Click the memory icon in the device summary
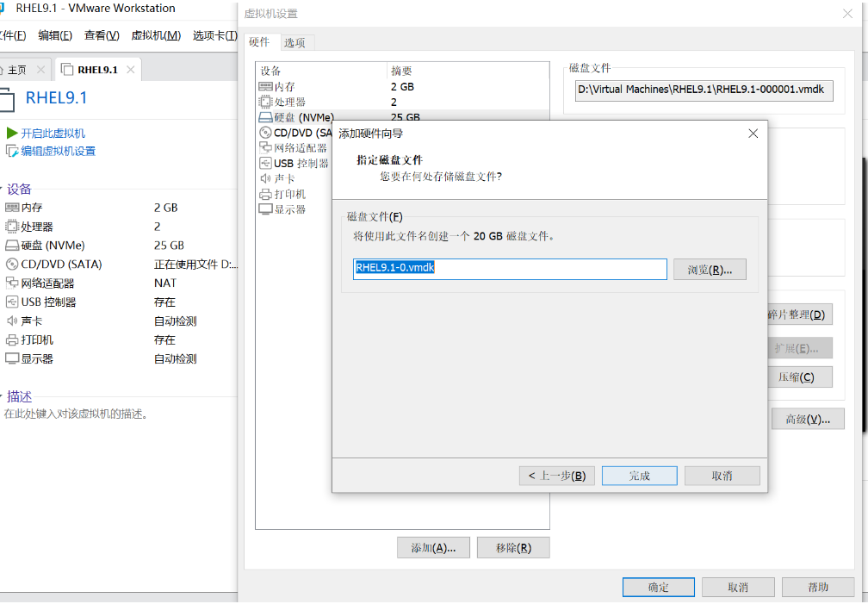Screen dimensions: 868x604 point(12,208)
